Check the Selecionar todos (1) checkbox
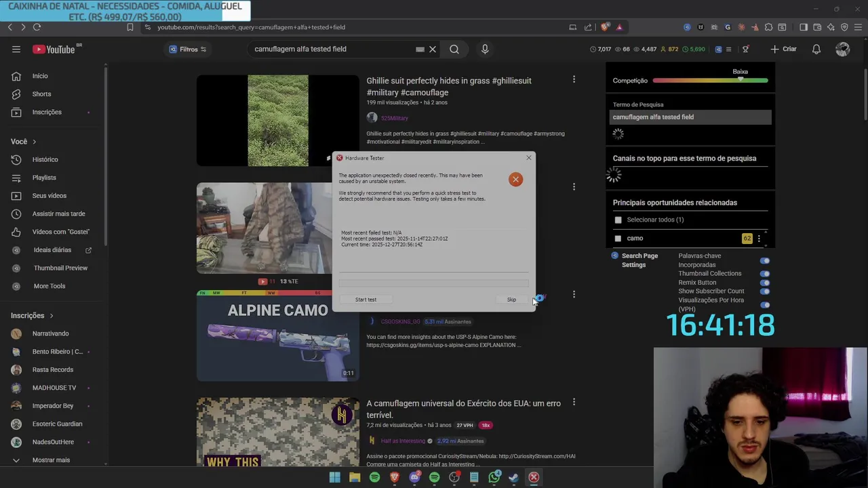The width and height of the screenshot is (868, 488). click(x=618, y=220)
